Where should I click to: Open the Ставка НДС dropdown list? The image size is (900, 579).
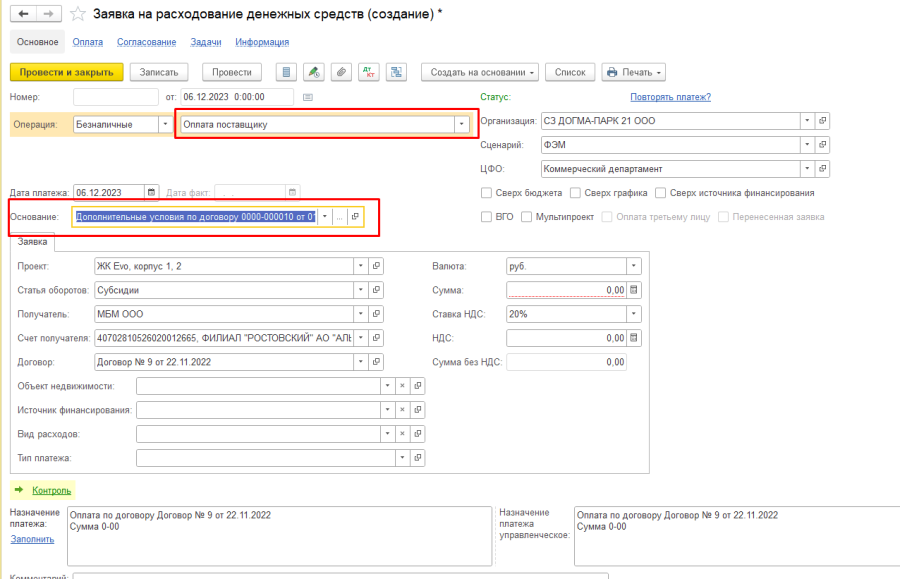(x=633, y=314)
